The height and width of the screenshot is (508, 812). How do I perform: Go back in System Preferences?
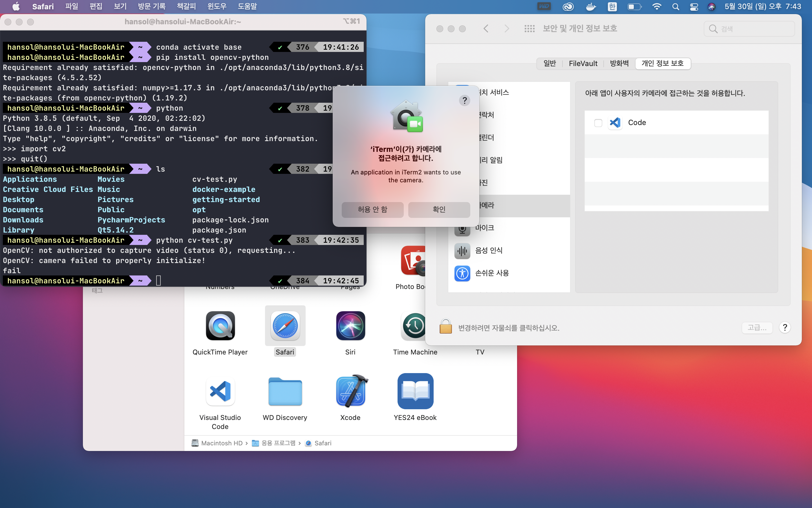pyautogui.click(x=486, y=29)
